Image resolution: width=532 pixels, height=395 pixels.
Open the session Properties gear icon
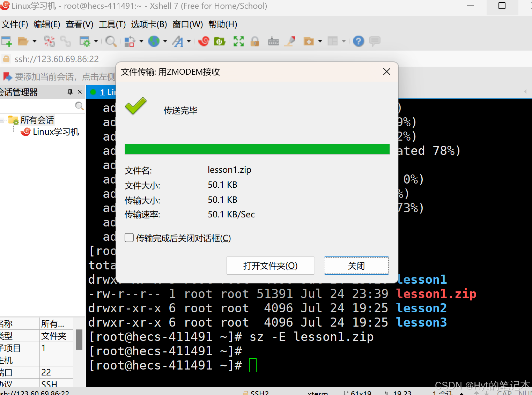[x=85, y=41]
